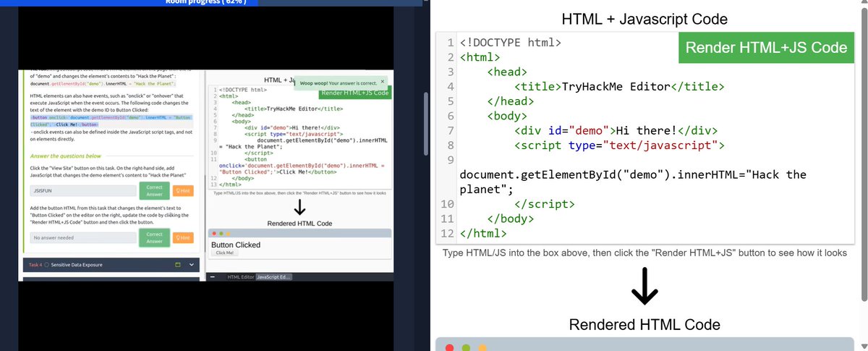The width and height of the screenshot is (868, 351).
Task: Click Correct Answer button beside JSISFUN field
Action: [x=154, y=191]
